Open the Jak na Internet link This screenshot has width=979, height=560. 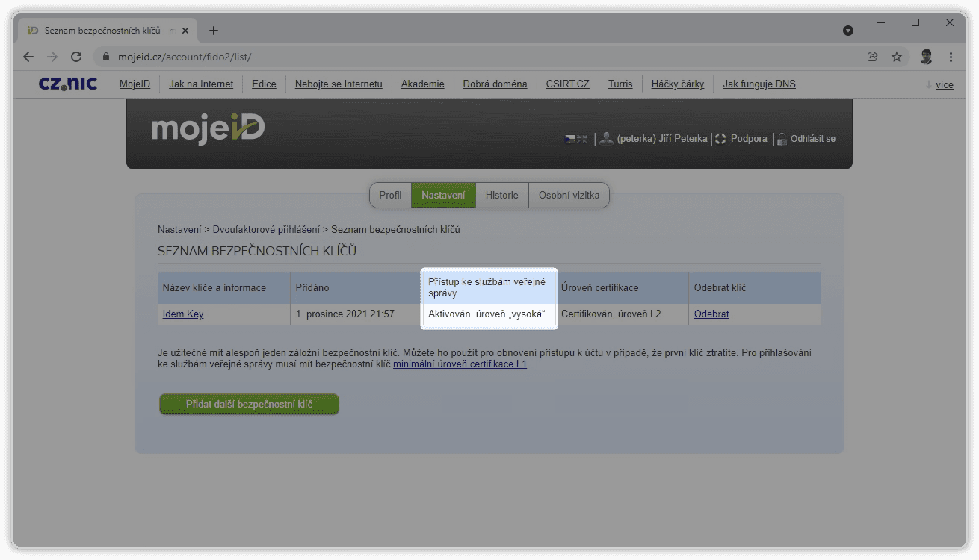click(x=201, y=84)
